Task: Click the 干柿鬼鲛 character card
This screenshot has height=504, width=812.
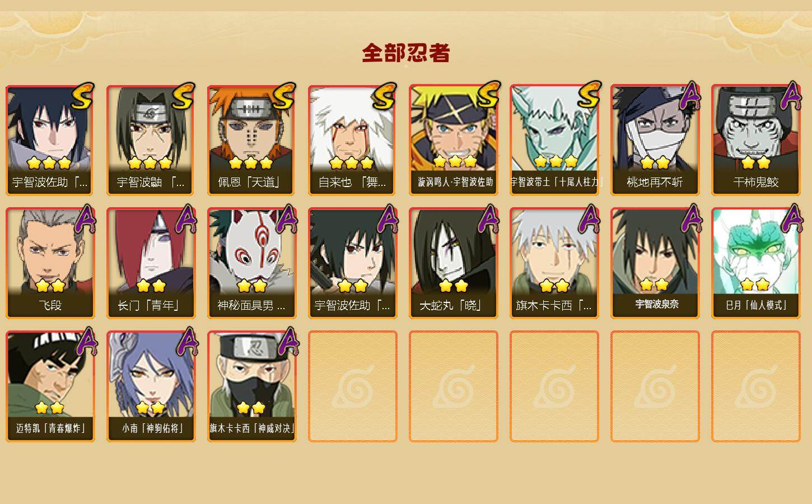Action: (x=756, y=140)
